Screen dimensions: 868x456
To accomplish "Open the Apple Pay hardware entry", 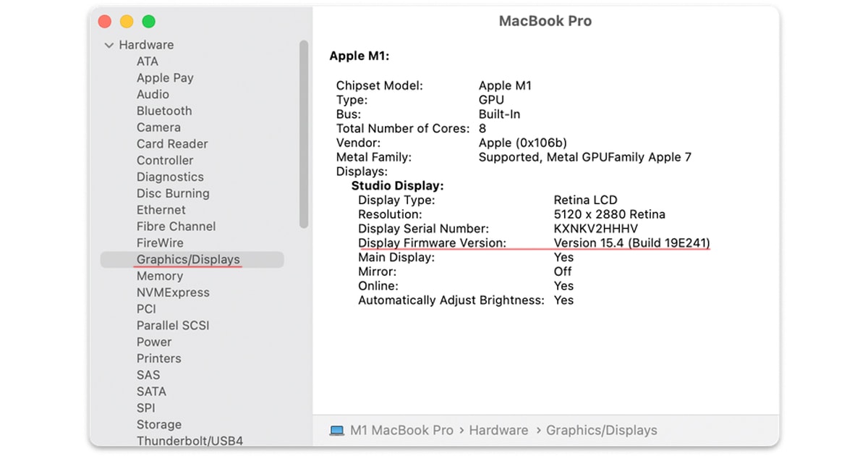I will [x=165, y=78].
